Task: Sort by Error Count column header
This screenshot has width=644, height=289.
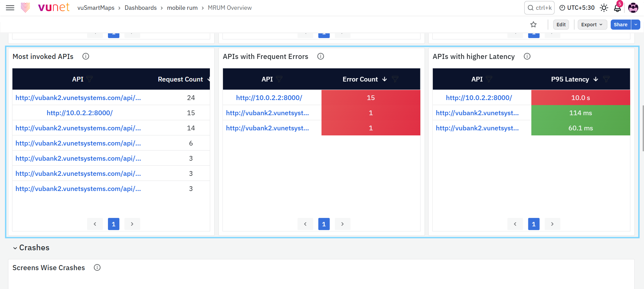Action: [360, 79]
